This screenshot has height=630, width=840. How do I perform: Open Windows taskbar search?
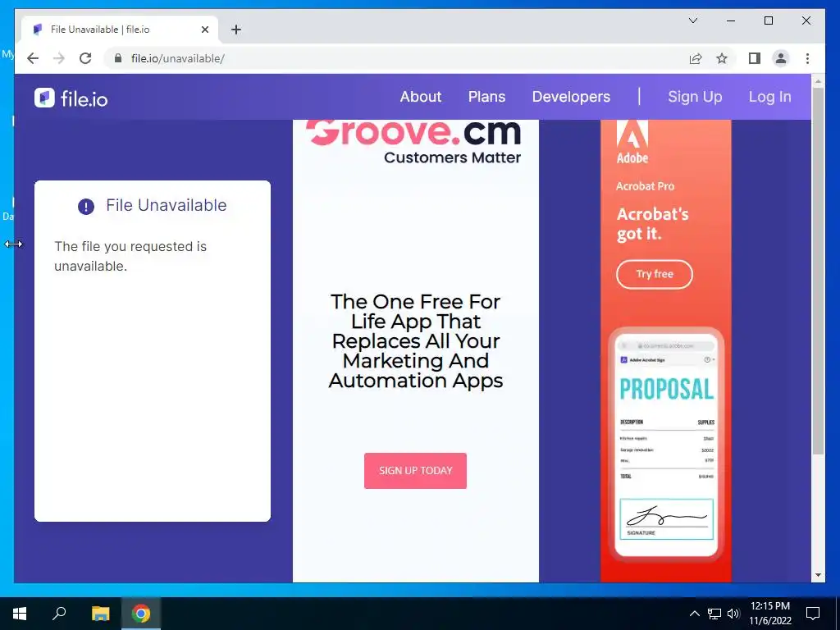[59, 614]
